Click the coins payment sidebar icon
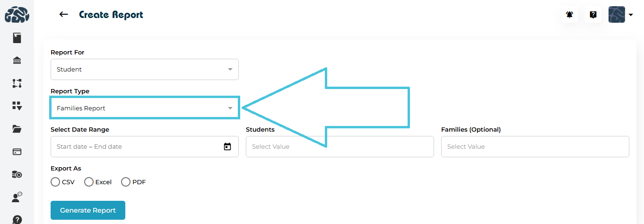The width and height of the screenshot is (644, 224). (17, 175)
